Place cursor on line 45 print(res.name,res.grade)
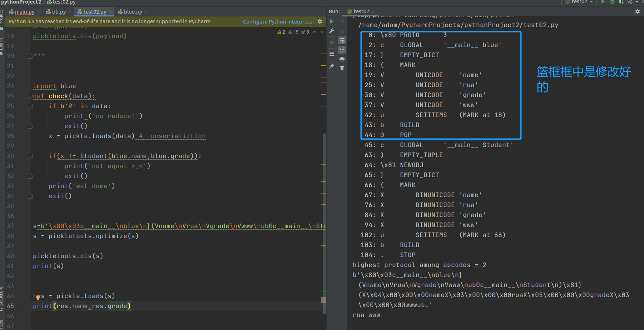Screen dimensions: 644x330 82,306
